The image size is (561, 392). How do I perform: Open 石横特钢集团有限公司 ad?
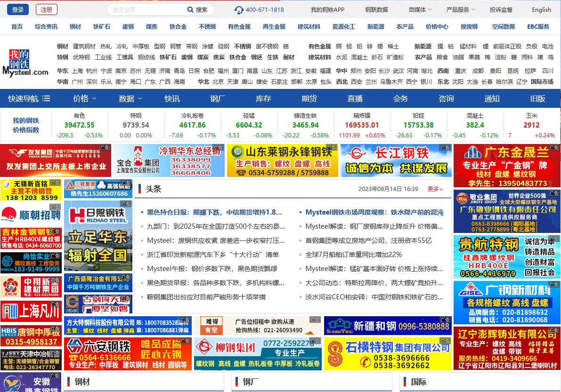388,354
